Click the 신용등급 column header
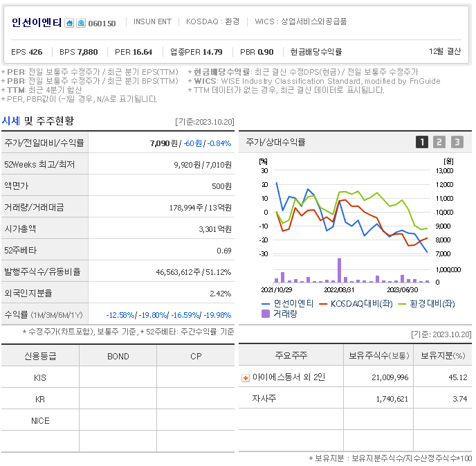The width and height of the screenshot is (476, 466). [40, 356]
